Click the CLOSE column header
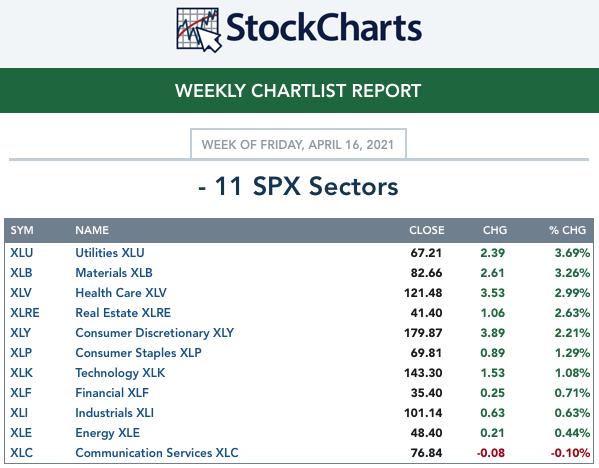 pos(427,230)
